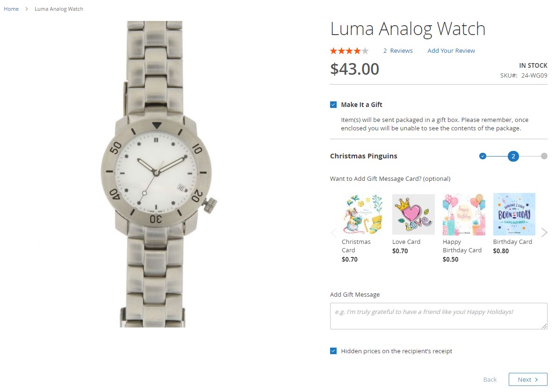Click the Luma watch product image

[x=156, y=174]
